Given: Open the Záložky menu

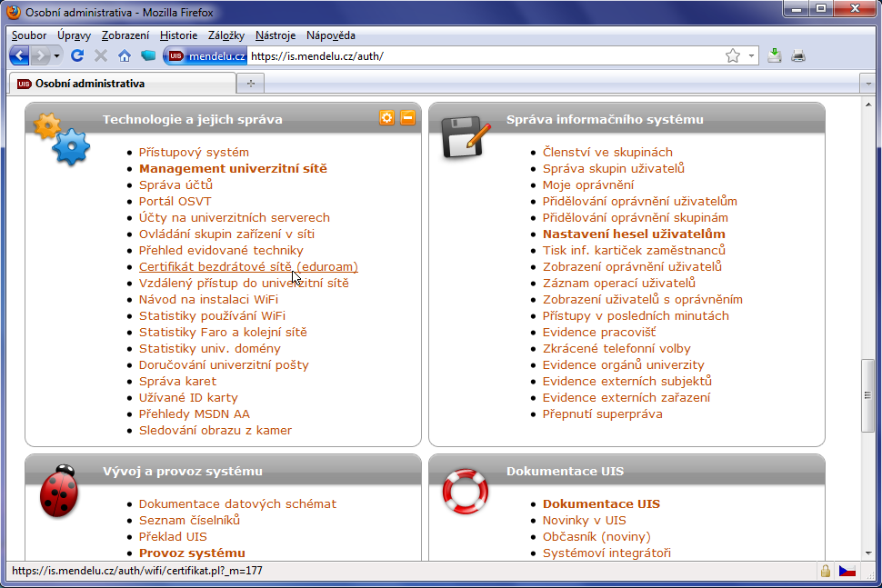Looking at the screenshot, I should 226,35.
